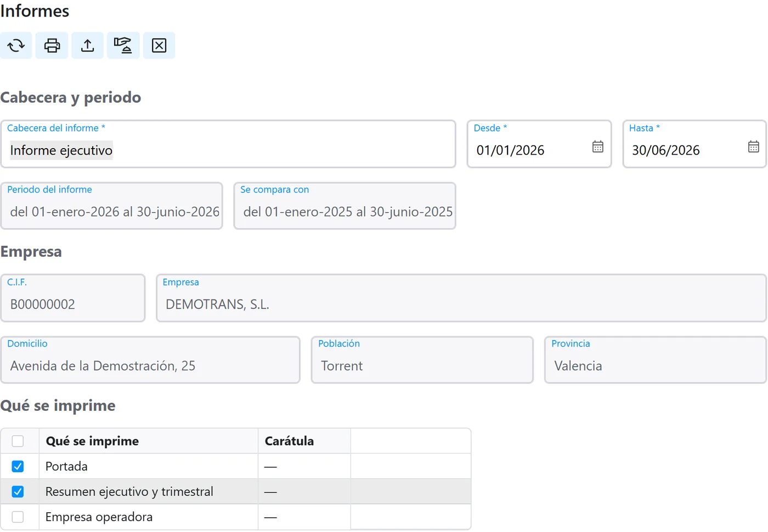Click the refresh arrows toolbar icon

(x=16, y=46)
